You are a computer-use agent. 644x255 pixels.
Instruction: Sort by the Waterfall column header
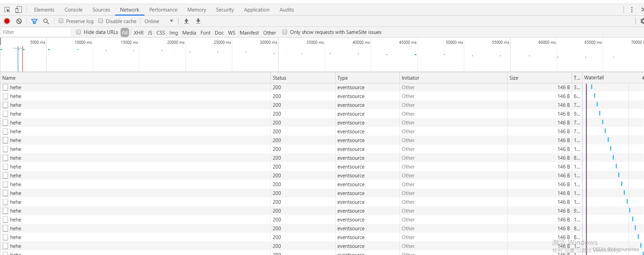613,78
